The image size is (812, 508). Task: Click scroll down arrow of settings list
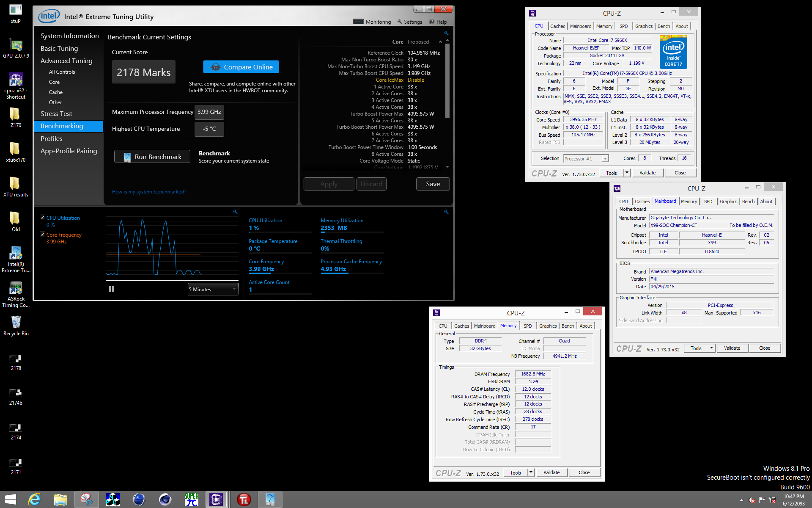pos(447,167)
